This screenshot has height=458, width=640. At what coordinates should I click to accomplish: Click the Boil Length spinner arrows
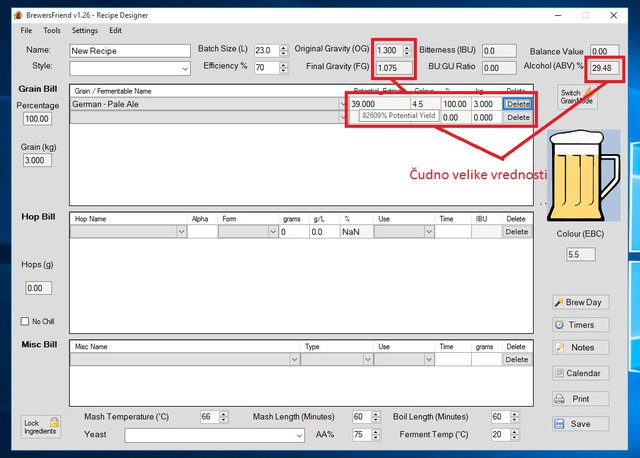click(x=515, y=417)
